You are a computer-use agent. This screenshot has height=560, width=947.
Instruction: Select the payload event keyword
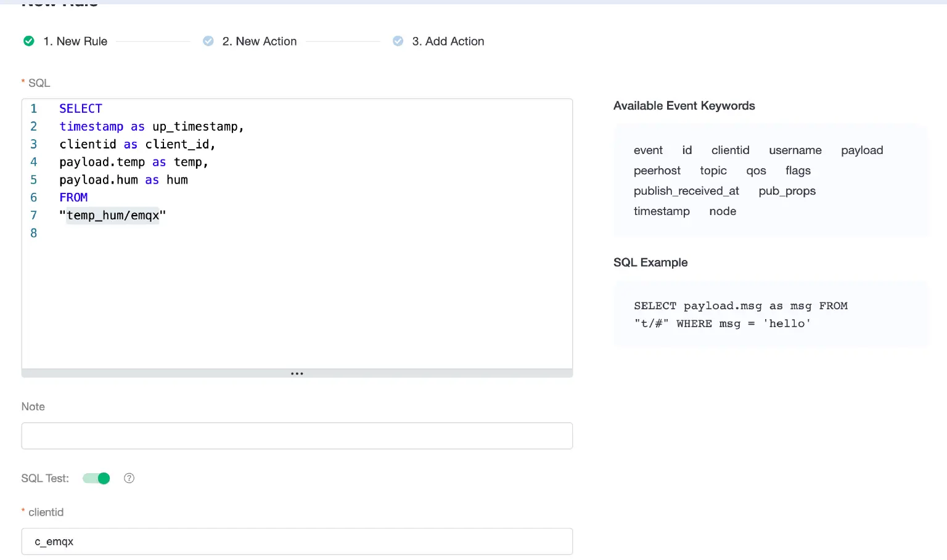pyautogui.click(x=861, y=150)
